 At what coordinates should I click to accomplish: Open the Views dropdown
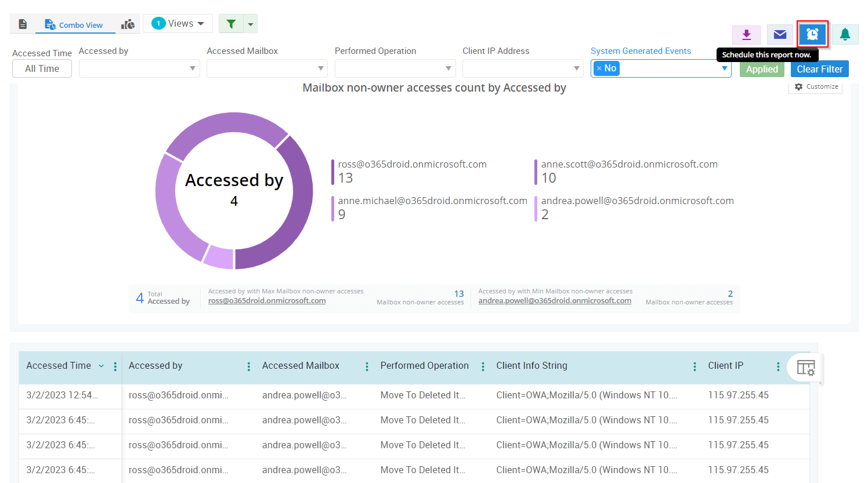(178, 24)
